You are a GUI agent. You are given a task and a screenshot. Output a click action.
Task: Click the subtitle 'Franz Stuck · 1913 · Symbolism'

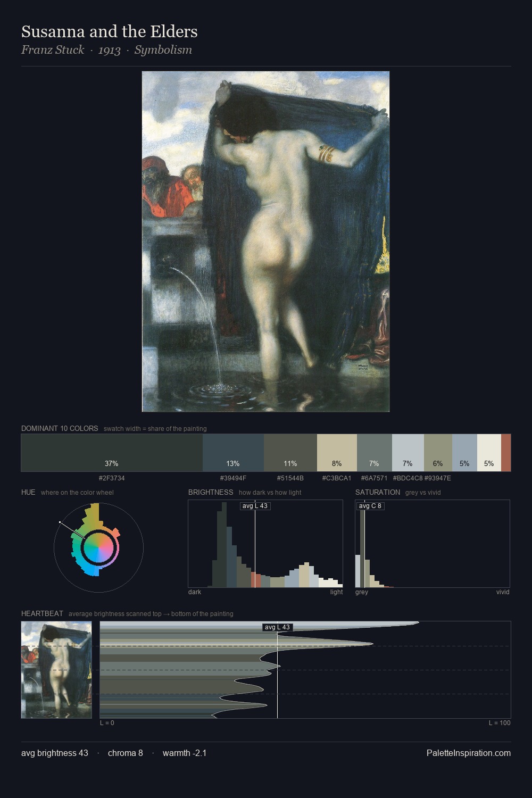click(106, 50)
